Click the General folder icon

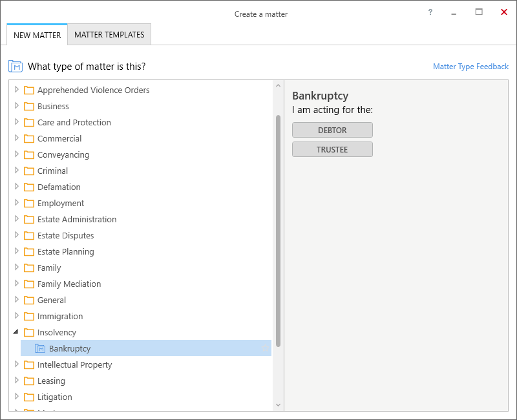[29, 300]
